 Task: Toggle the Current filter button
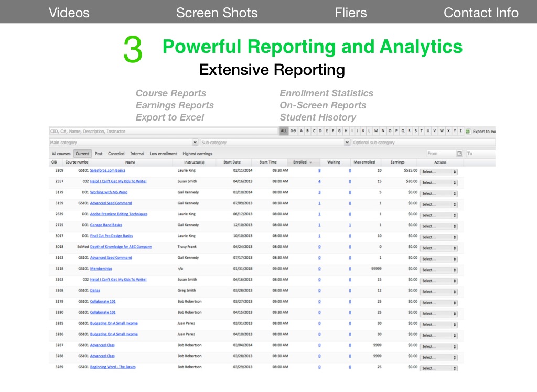click(82, 154)
